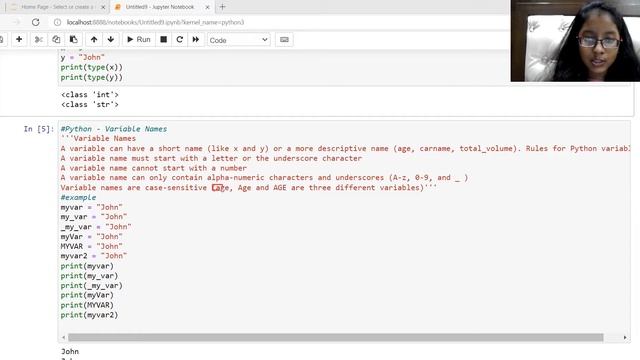This screenshot has width=640, height=360.
Task: Click the '#Python - Variable Names' comment line
Action: point(114,129)
